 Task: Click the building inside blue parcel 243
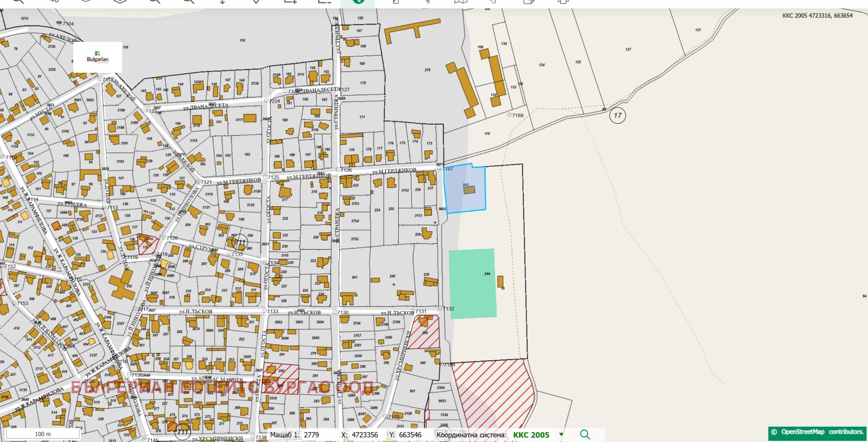[469, 190]
